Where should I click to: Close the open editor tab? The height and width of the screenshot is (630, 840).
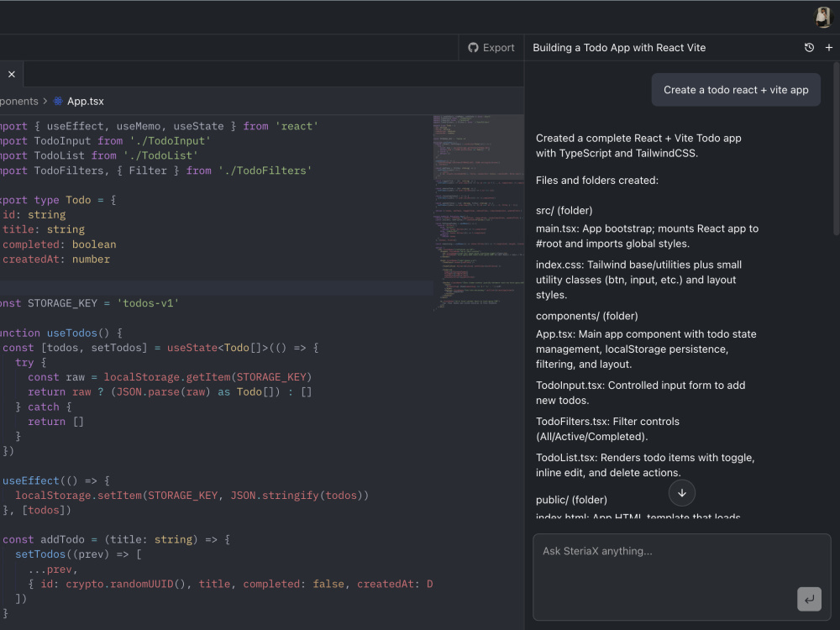[x=12, y=75]
